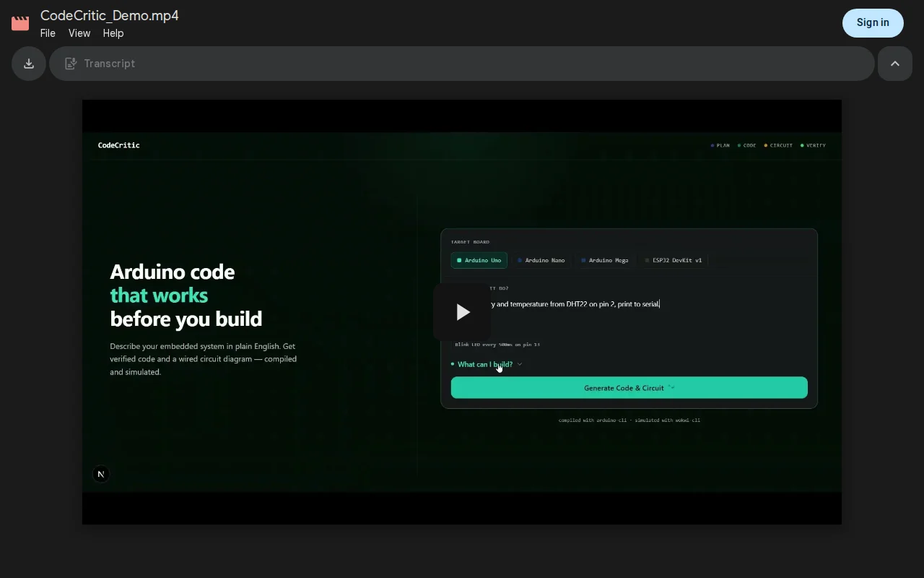Click the 'before you build' headline text
Image resolution: width=924 pixels, height=578 pixels.
coord(186,319)
